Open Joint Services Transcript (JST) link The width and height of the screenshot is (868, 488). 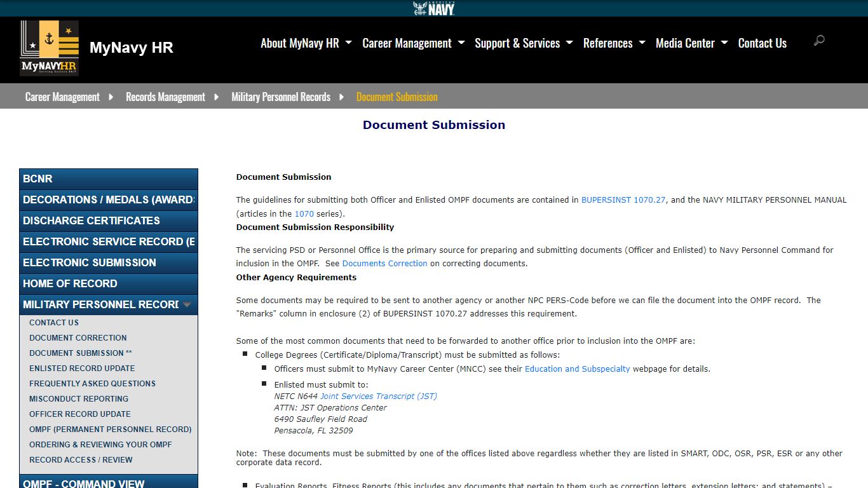[x=379, y=396]
